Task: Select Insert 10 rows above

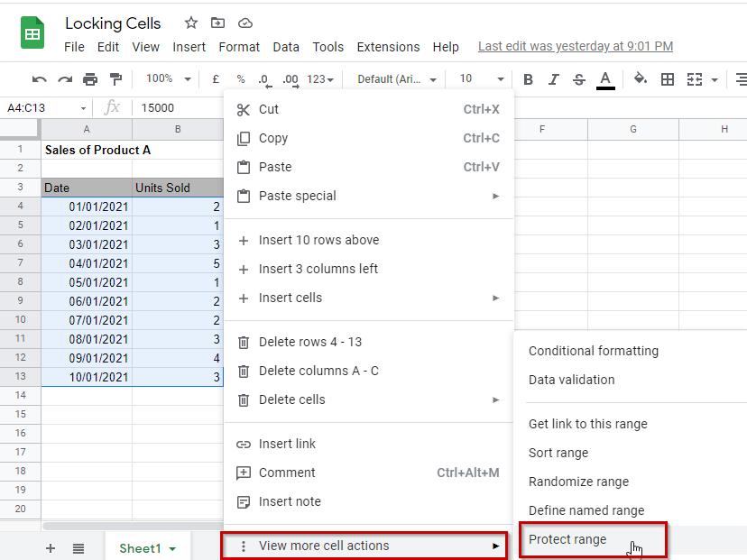Action: (x=369, y=240)
